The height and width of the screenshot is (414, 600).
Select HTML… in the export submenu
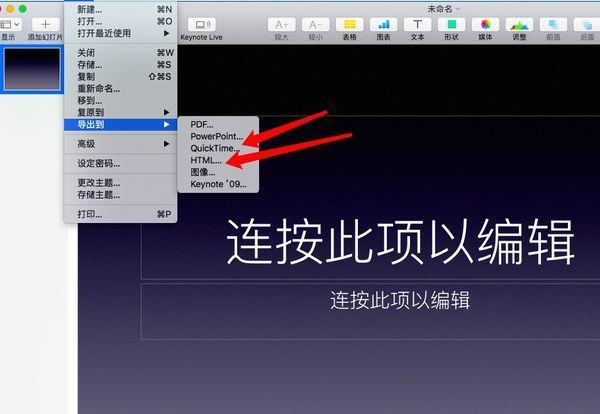coord(207,160)
